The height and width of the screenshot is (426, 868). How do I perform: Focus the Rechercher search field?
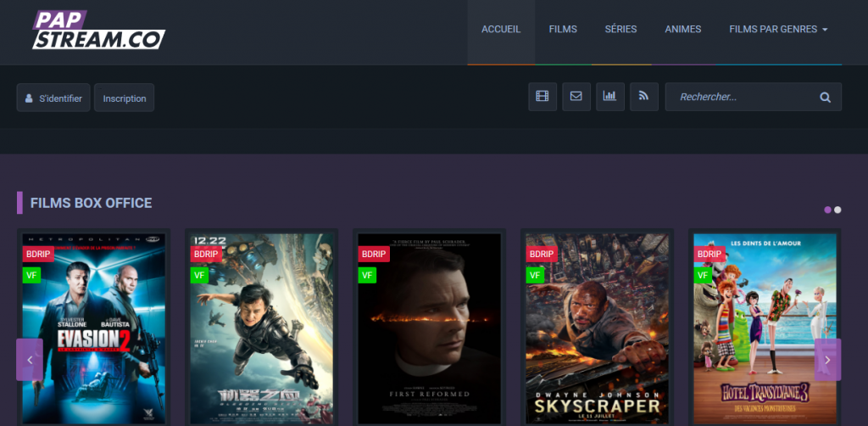coord(737,98)
